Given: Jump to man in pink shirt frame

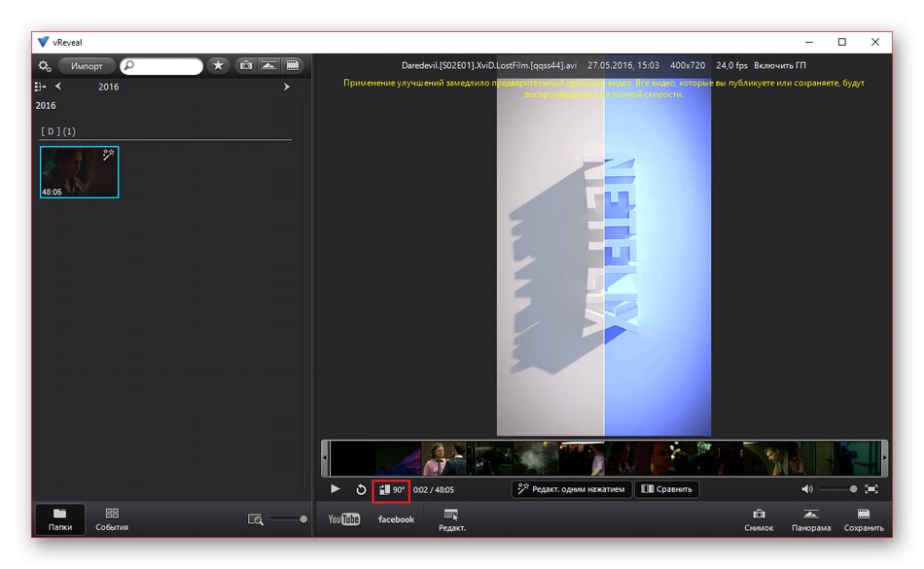Looking at the screenshot, I should pyautogui.click(x=444, y=458).
